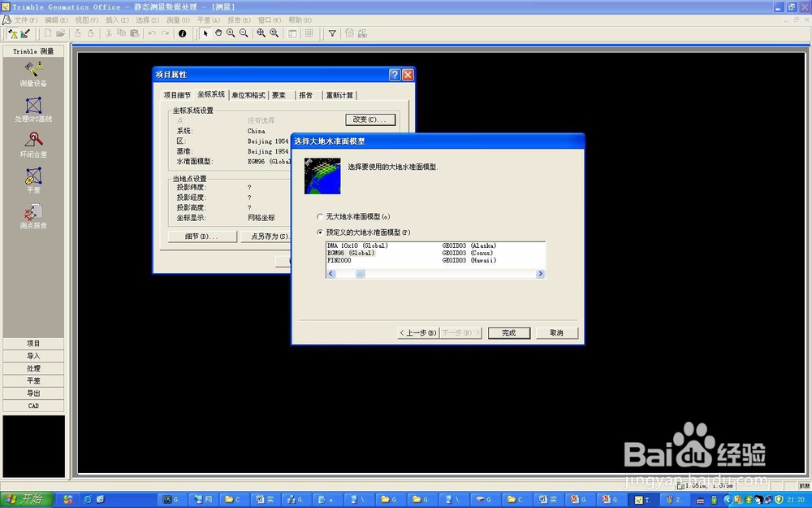Open the 视图(V) menu
812x508 pixels.
(x=87, y=20)
